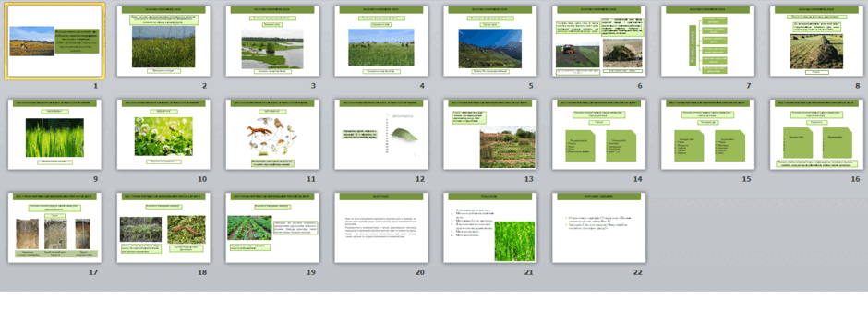Select the last slide numbered 22
The height and width of the screenshot is (336, 868).
(599, 227)
